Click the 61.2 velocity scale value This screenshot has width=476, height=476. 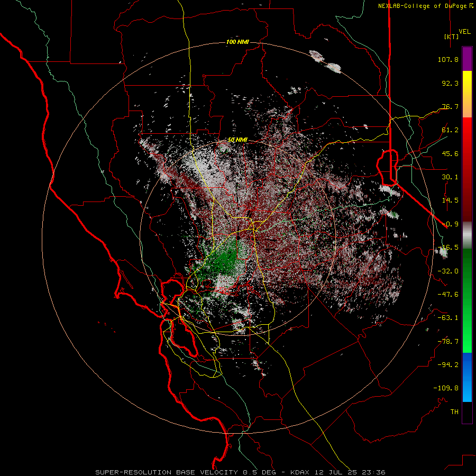pyautogui.click(x=450, y=130)
